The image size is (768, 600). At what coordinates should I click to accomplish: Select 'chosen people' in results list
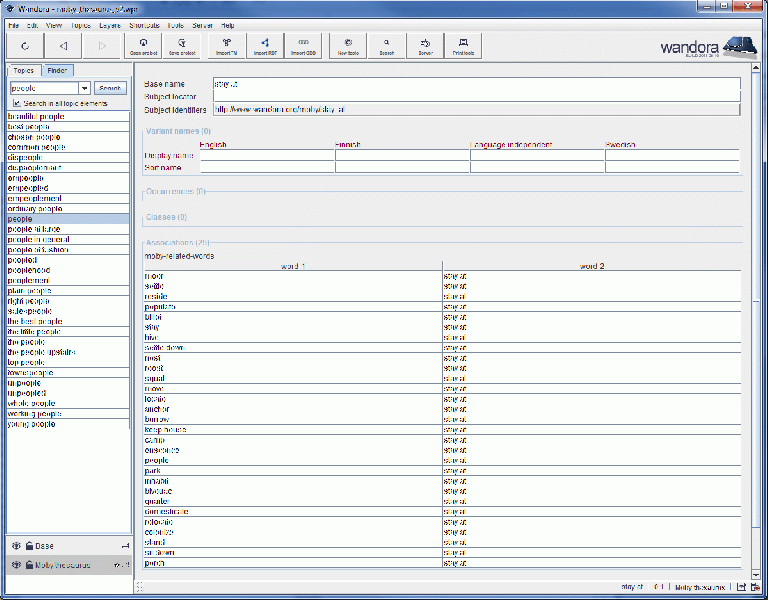click(68, 137)
